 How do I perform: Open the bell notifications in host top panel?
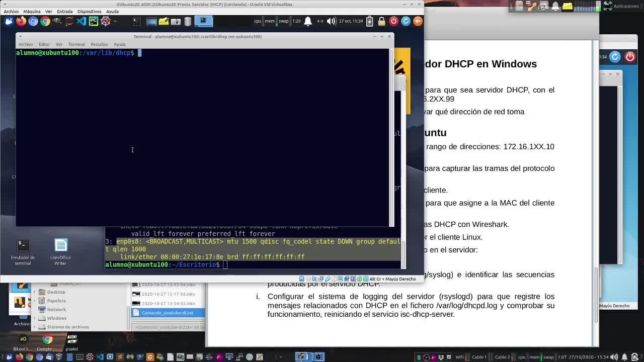tap(555, 7)
